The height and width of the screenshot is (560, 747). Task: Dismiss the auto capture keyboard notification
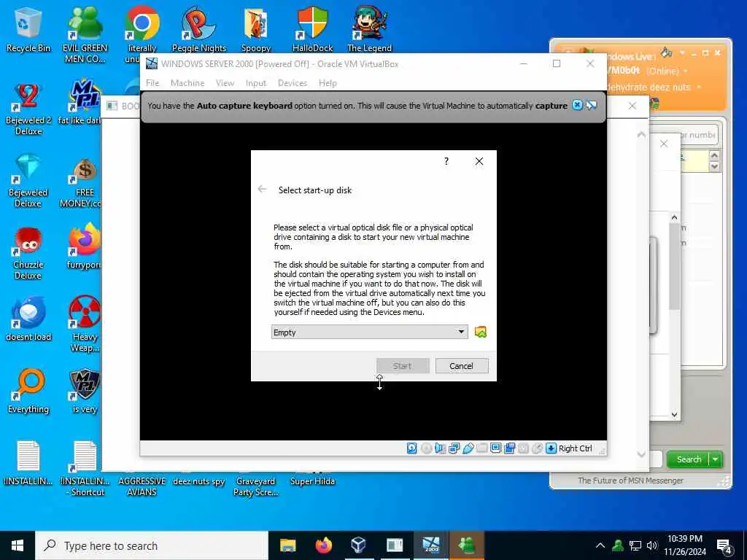(577, 105)
